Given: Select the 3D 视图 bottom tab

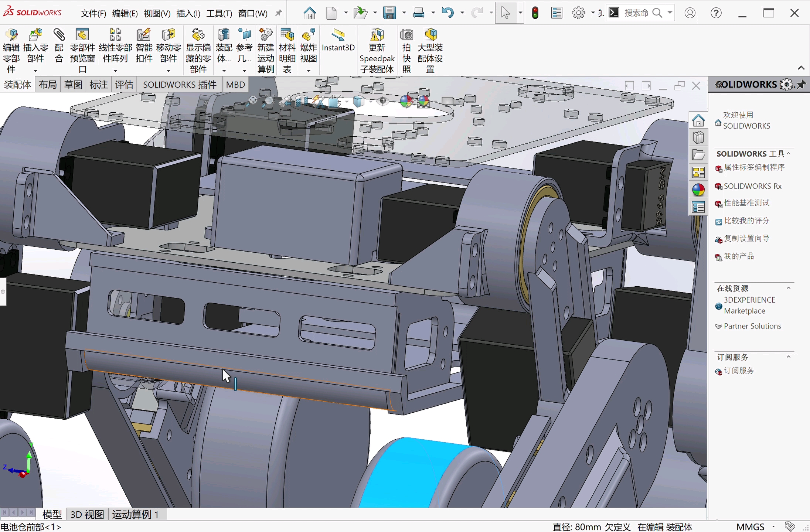Looking at the screenshot, I should [87, 514].
